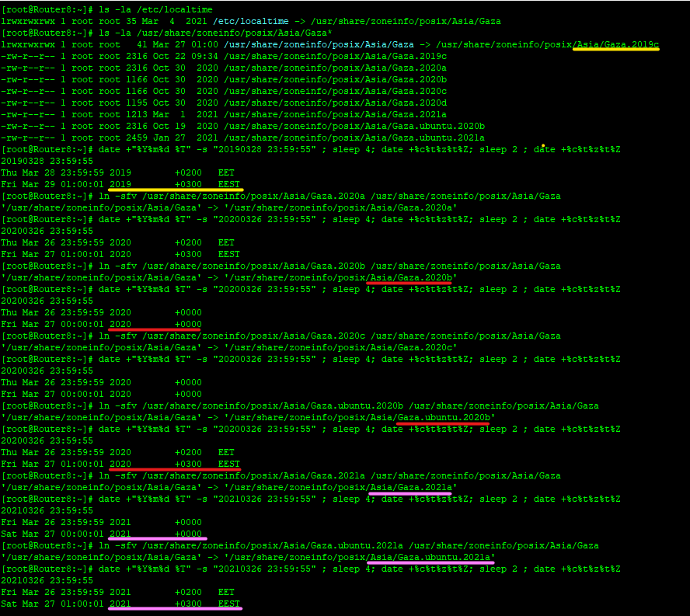Viewport: 690px width, 616px height.
Task: Click the red-underlined '2020 +0300 EEST' output
Action: tap(175, 465)
